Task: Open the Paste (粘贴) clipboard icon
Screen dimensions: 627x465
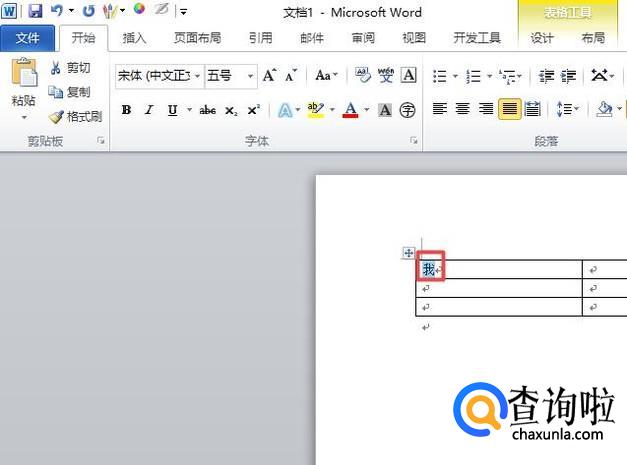Action: (24, 72)
